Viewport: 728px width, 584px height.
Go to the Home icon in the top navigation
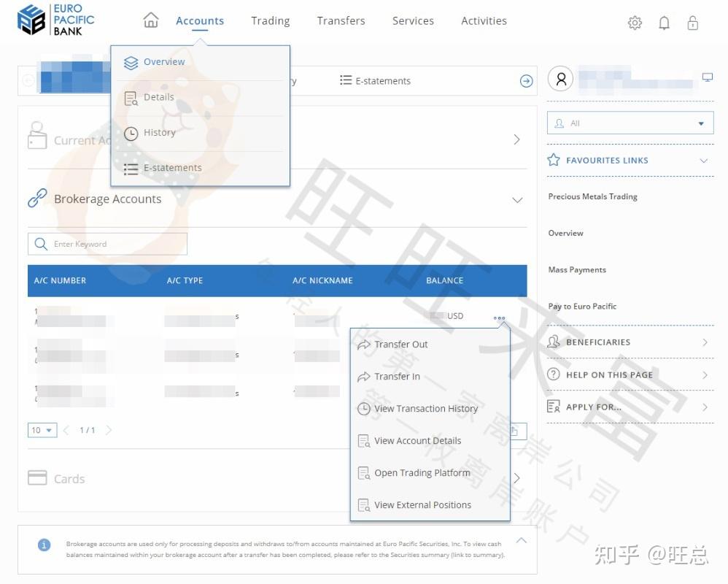point(151,20)
